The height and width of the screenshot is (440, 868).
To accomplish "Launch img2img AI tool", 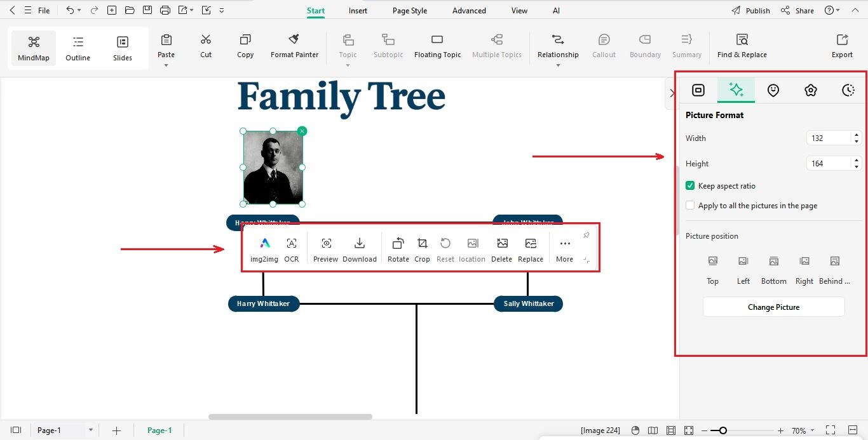I will pos(264,250).
